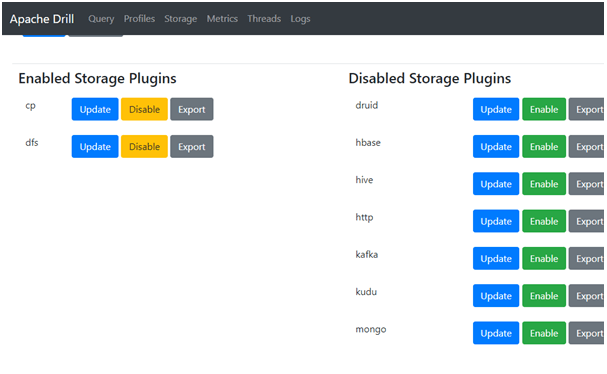Open the Query menu item
Viewport: 607px width, 374px height.
tap(101, 19)
